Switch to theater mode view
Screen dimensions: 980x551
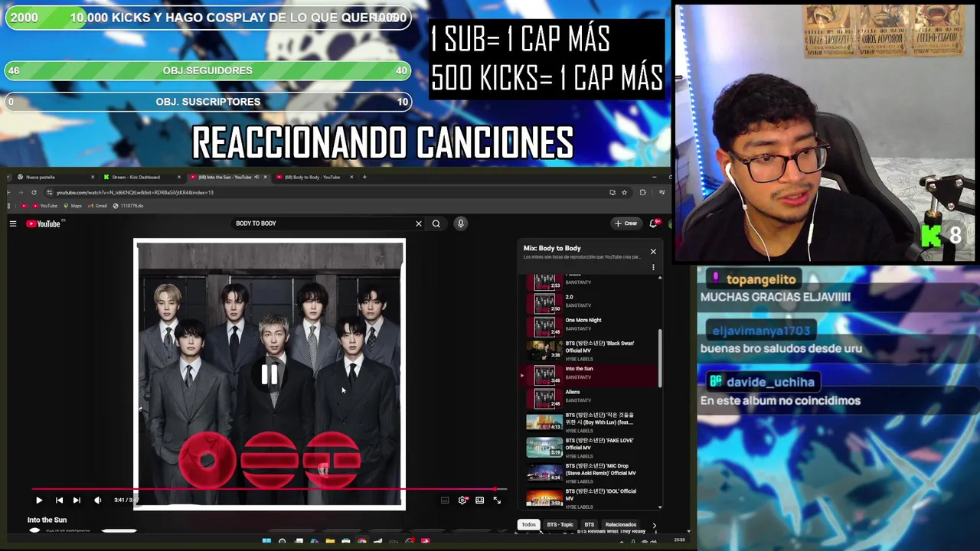pyautogui.click(x=479, y=500)
